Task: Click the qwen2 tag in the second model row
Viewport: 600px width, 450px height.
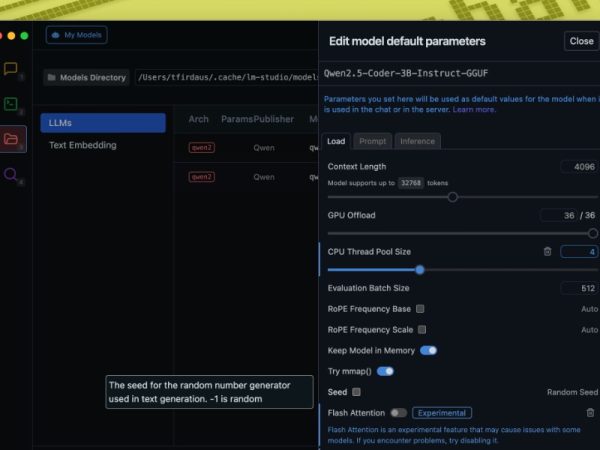Action: click(202, 177)
